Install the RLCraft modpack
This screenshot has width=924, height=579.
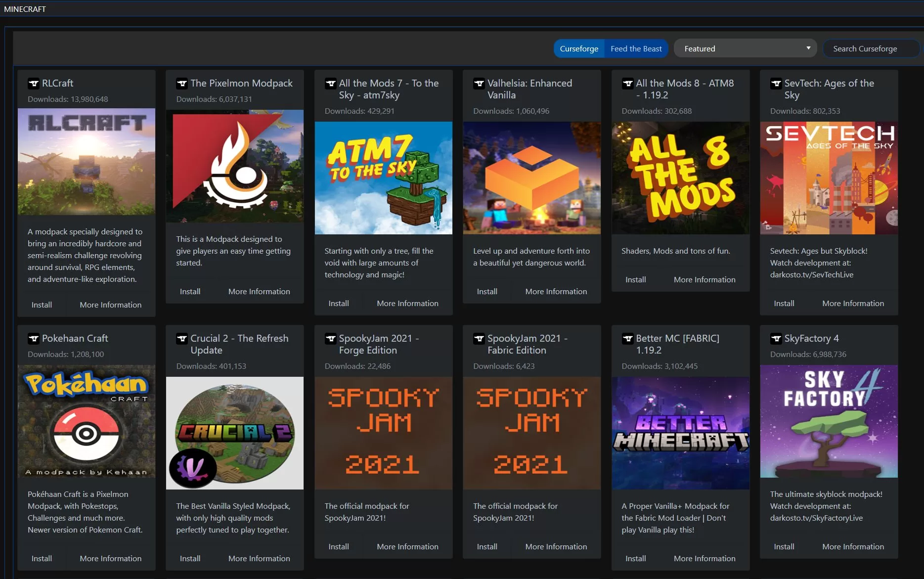[42, 305]
